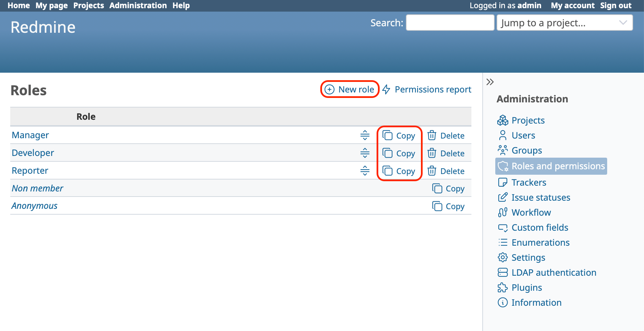The height and width of the screenshot is (331, 644).
Task: Collapse the Administration sidebar
Action: pyautogui.click(x=490, y=82)
